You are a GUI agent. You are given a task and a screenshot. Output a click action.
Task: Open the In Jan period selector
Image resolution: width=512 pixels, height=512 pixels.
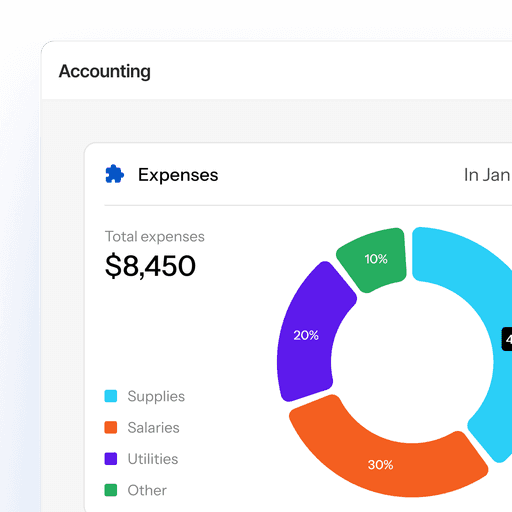click(487, 175)
